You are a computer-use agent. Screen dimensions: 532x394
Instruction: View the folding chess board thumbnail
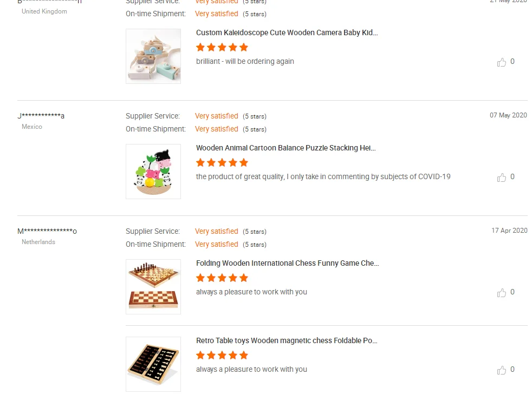click(x=153, y=287)
